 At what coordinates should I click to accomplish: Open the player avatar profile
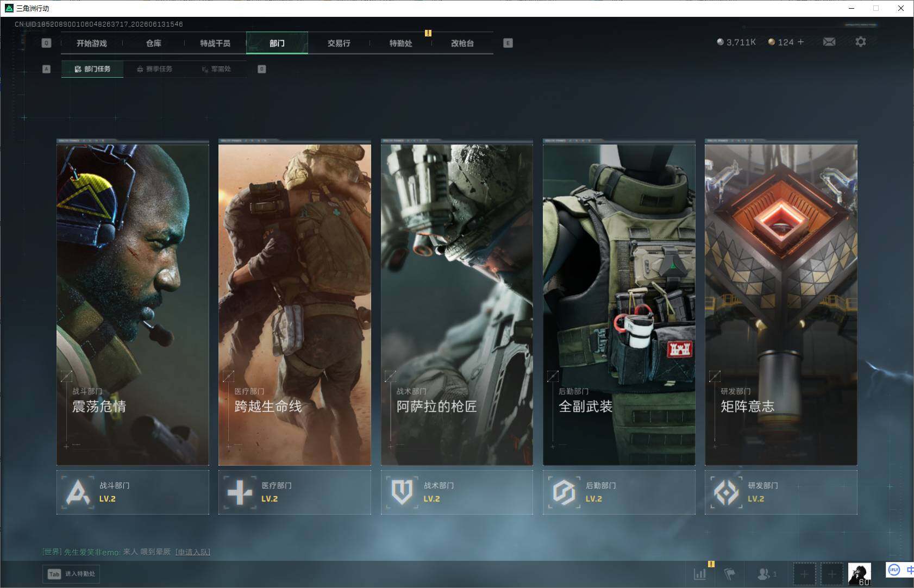[x=860, y=574]
